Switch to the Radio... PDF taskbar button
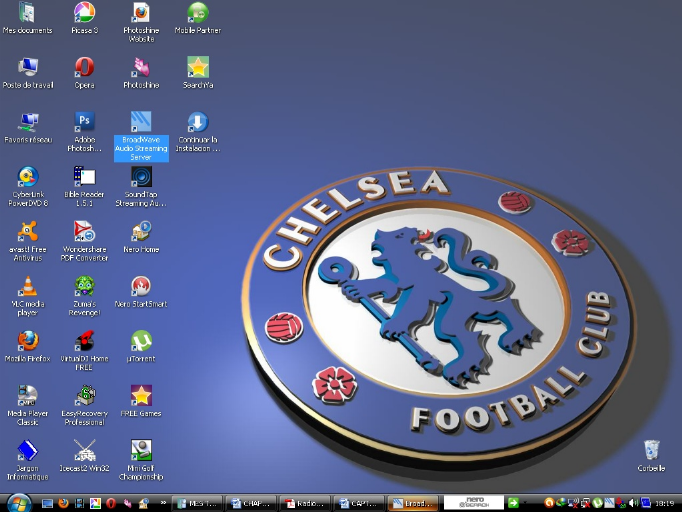This screenshot has width=682, height=512. (x=305, y=503)
